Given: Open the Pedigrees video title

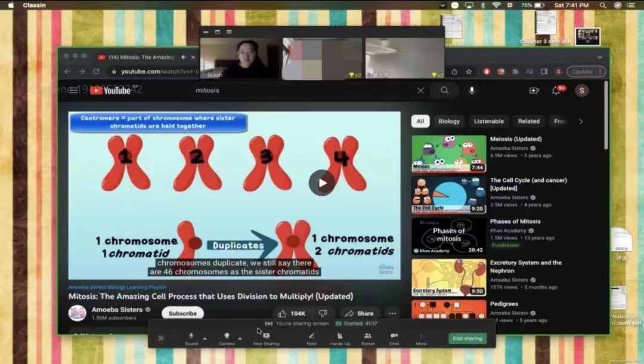Looking at the screenshot, I should point(504,304).
